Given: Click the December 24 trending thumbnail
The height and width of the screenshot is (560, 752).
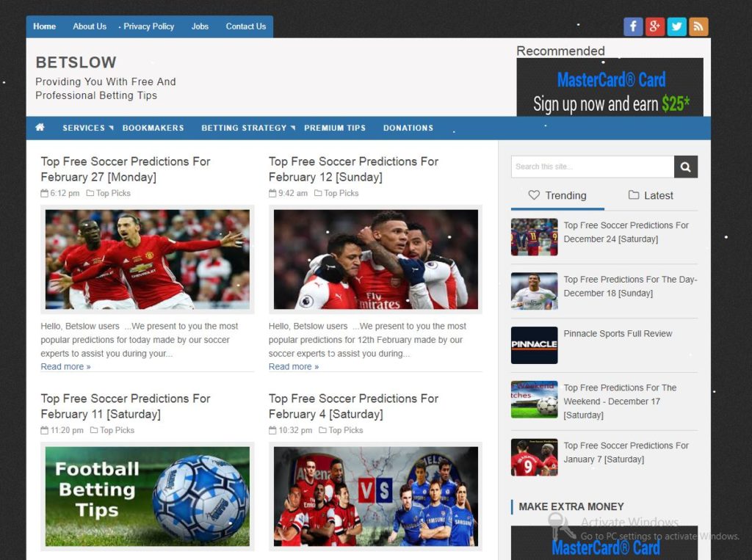Looking at the screenshot, I should (535, 237).
